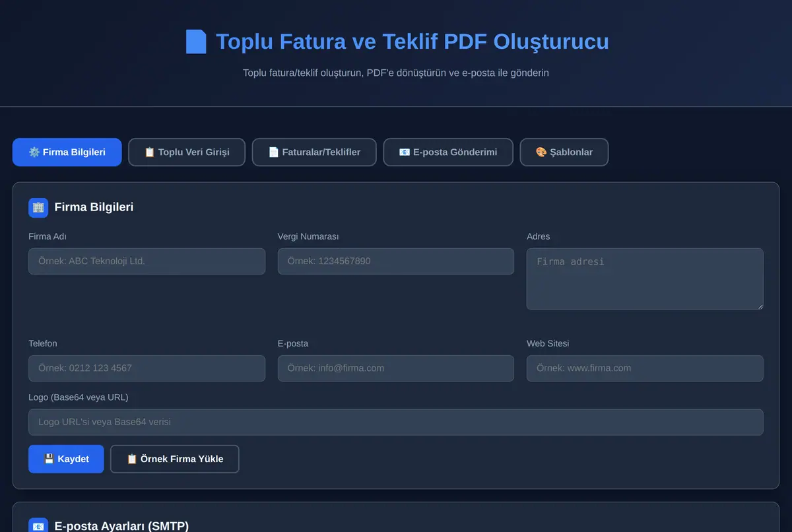Open the Firma Bilgileri tab
The image size is (792, 532).
pyautogui.click(x=67, y=152)
